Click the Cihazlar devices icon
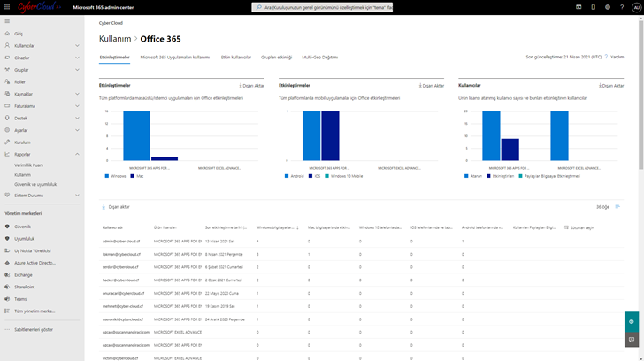This screenshot has height=361, width=644. (7, 58)
